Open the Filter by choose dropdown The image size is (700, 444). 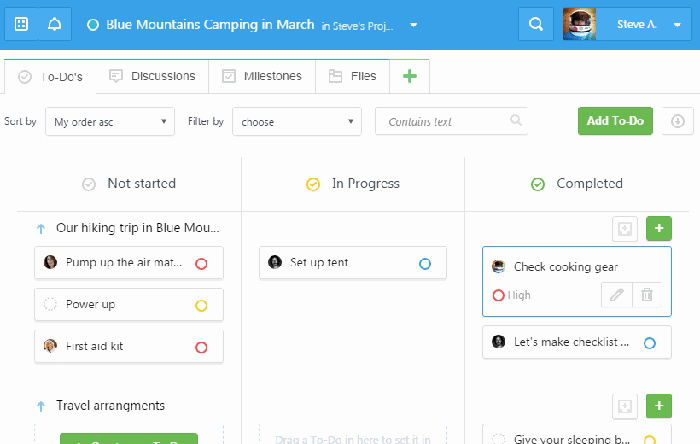coord(297,121)
